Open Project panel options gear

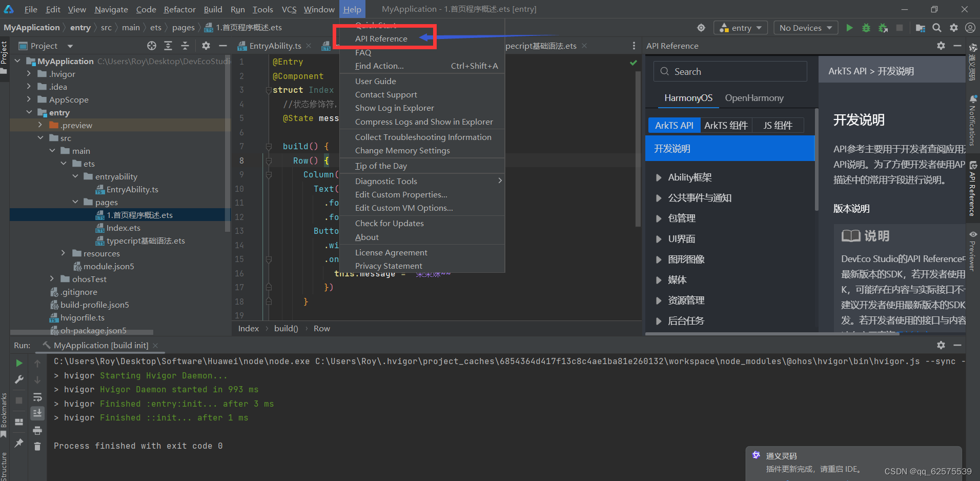tap(206, 46)
